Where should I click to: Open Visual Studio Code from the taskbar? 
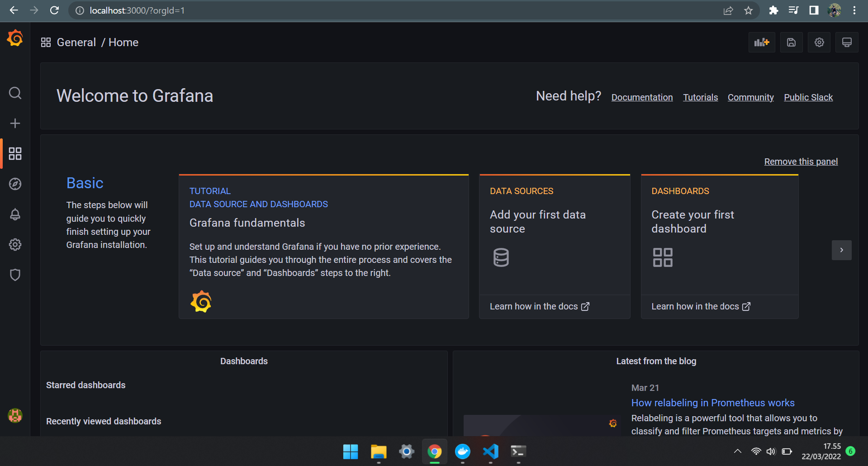coord(490,452)
